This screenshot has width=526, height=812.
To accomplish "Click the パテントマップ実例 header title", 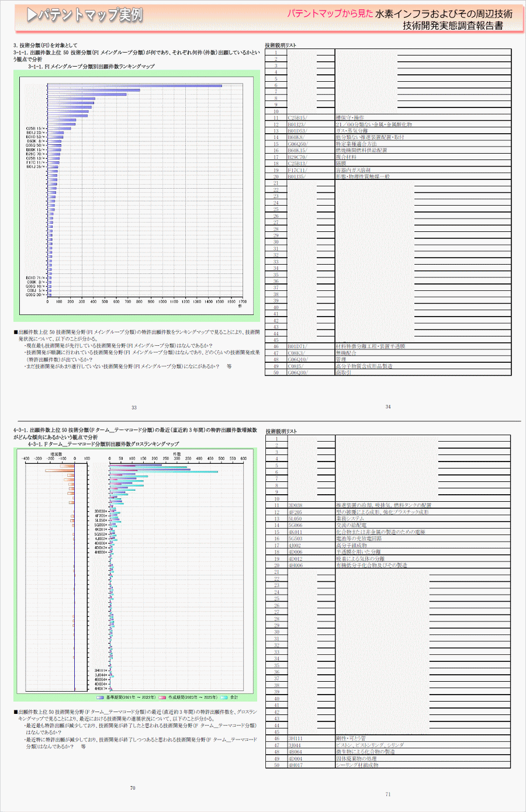I will [x=91, y=15].
